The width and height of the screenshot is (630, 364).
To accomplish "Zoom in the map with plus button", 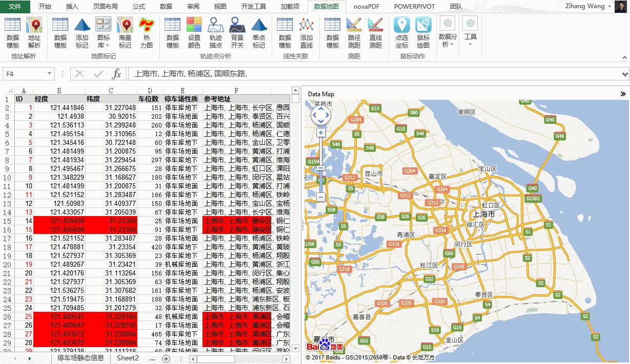I will pos(321,133).
